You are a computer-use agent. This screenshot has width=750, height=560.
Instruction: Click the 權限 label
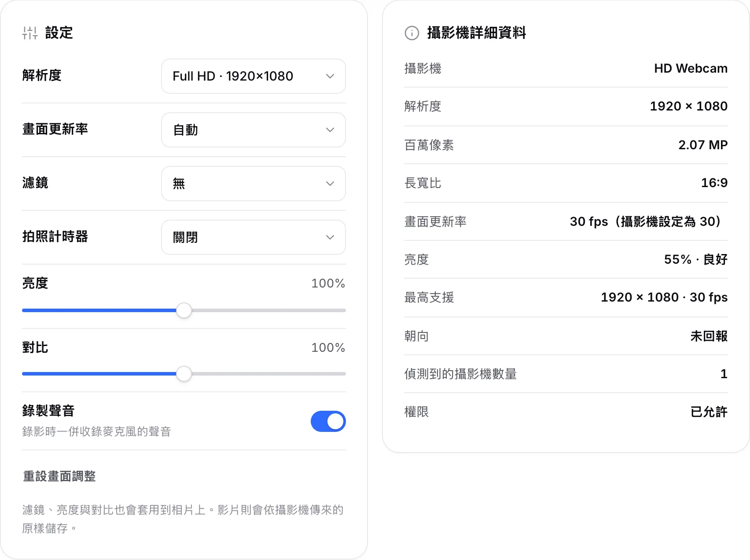(x=416, y=412)
